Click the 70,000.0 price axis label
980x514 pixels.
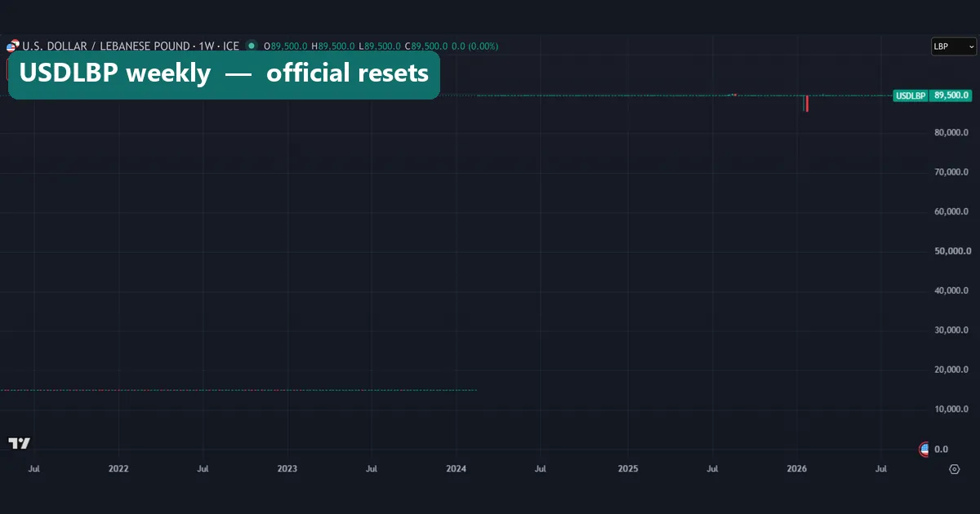pyautogui.click(x=951, y=172)
